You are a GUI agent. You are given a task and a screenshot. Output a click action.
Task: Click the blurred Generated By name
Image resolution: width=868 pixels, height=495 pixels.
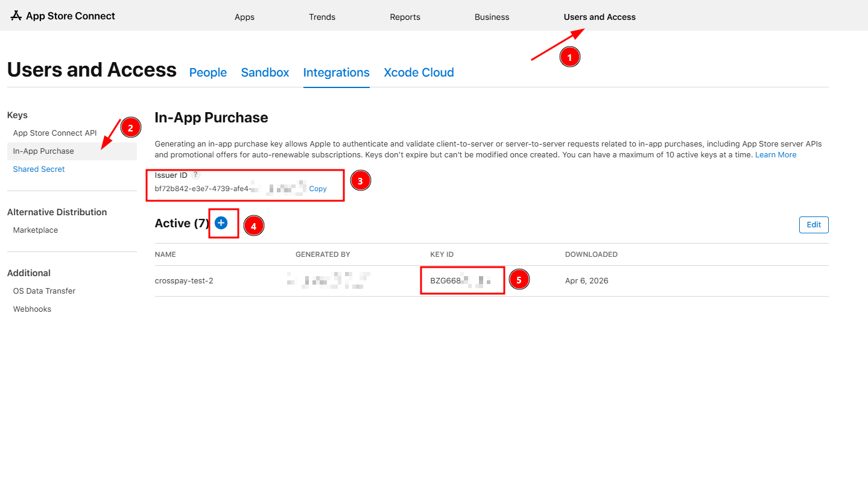click(328, 280)
